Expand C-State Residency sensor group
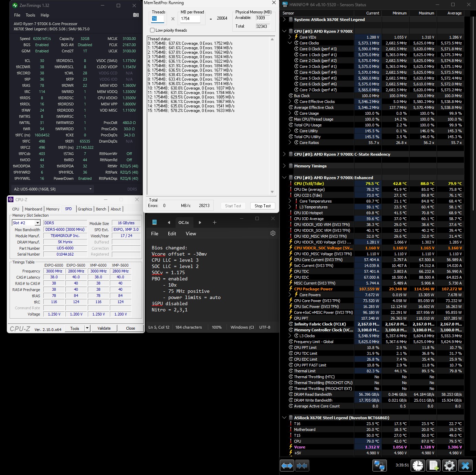Screen dimensions: 476x475 click(x=284, y=154)
